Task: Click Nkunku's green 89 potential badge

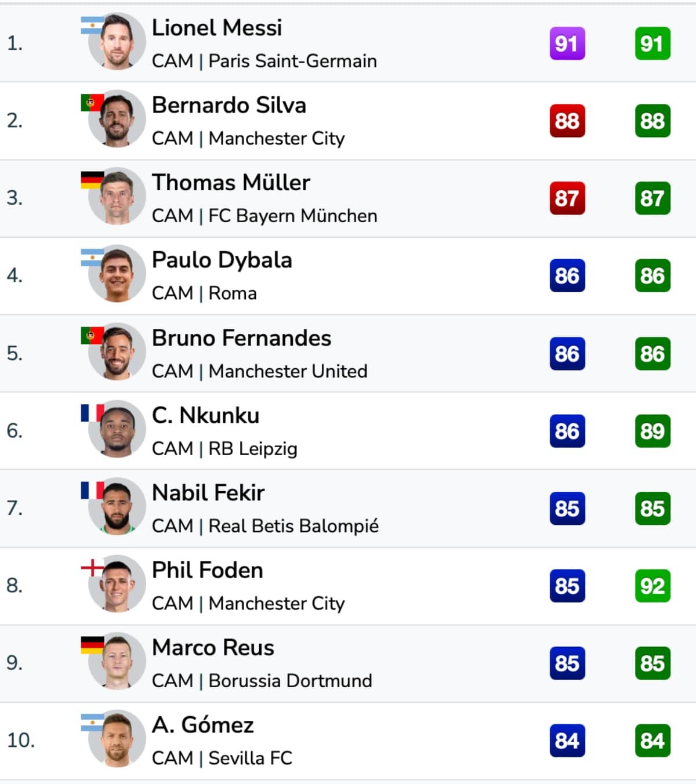Action: coord(652,431)
